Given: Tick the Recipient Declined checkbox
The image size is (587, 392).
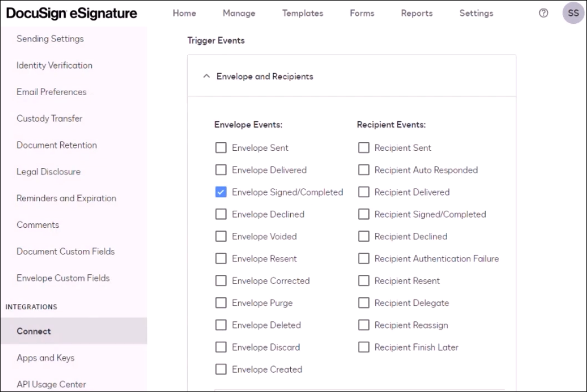Looking at the screenshot, I should click(364, 236).
